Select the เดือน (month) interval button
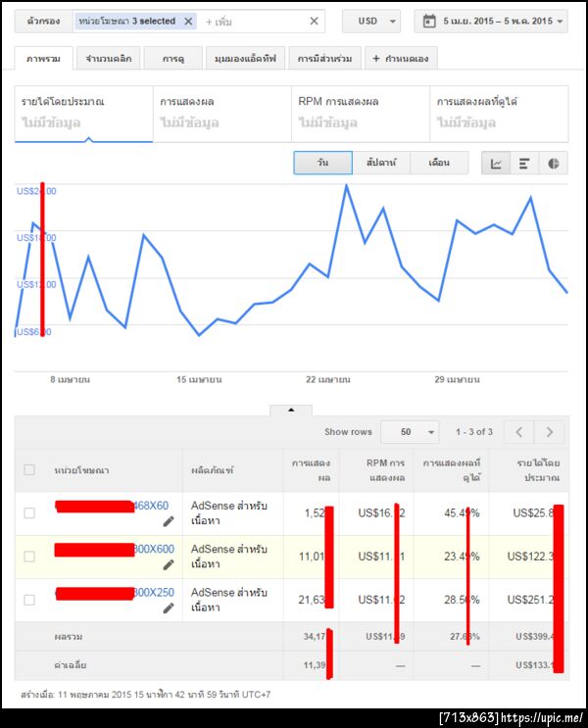Viewport: 588px width, 728px height. 439,164
